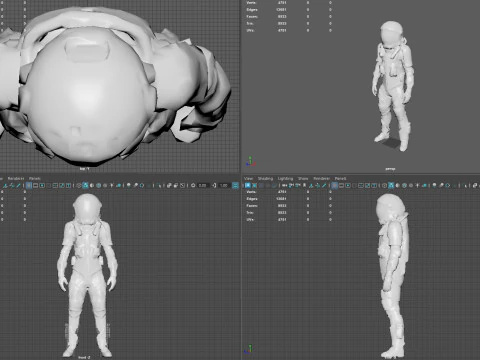
Task: Click Shadows icon in side viewport
Action: coord(424,185)
